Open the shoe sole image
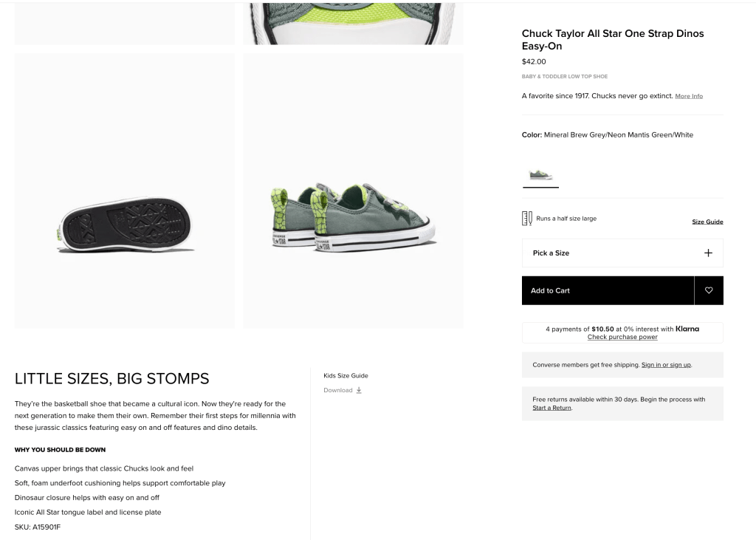 coord(125,191)
